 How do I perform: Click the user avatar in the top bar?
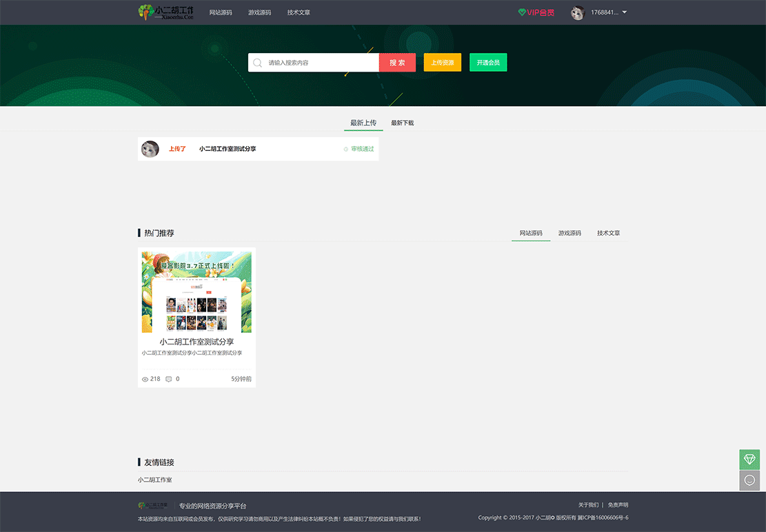(577, 12)
